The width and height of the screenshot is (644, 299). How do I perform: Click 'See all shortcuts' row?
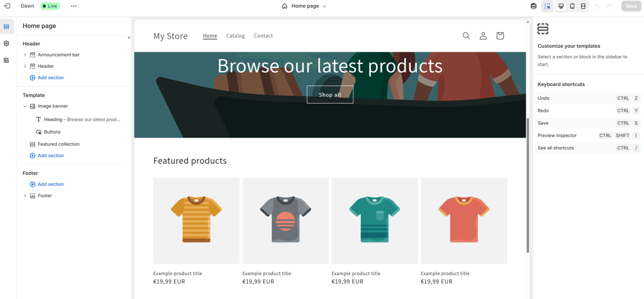coord(588,148)
